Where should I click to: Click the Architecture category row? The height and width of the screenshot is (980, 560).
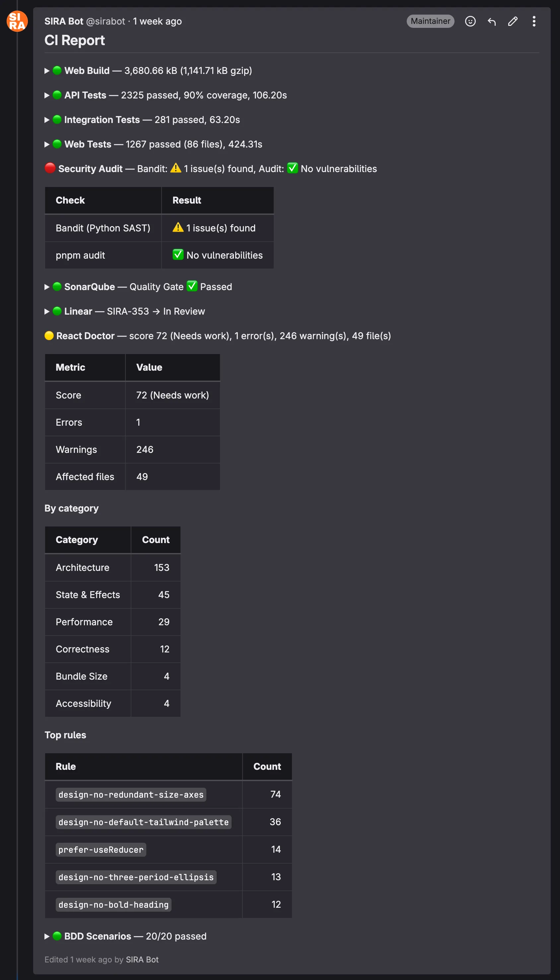click(x=113, y=568)
